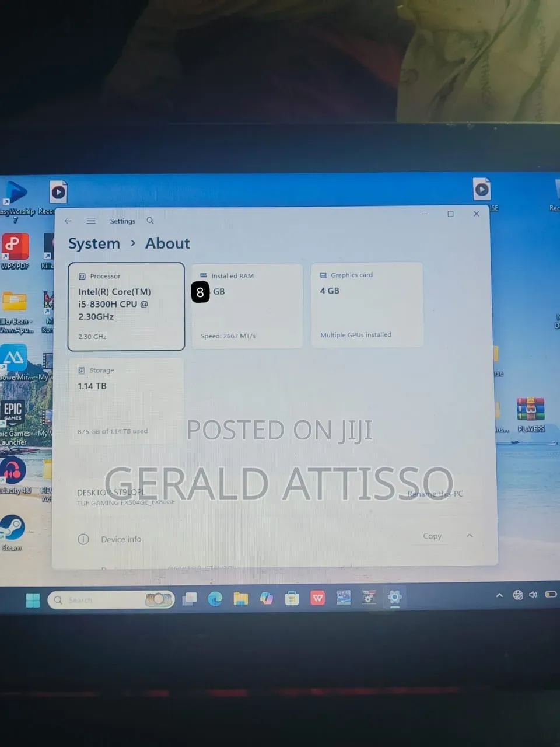This screenshot has height=747, width=560.
Task: Select the Settings gear taskbar icon
Action: [394, 597]
